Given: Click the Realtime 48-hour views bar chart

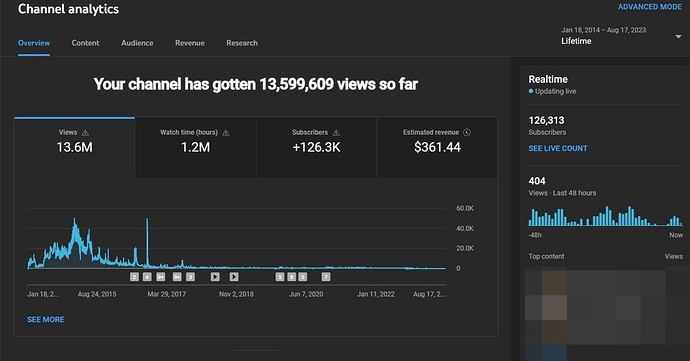Looking at the screenshot, I should pos(606,216).
